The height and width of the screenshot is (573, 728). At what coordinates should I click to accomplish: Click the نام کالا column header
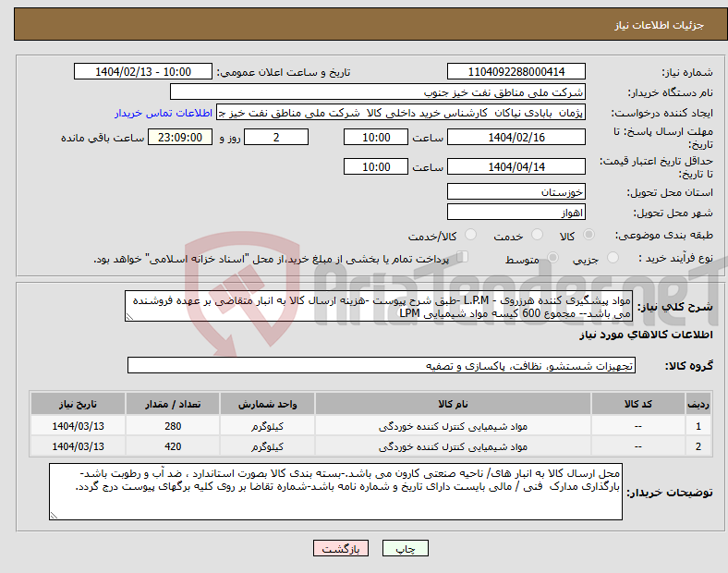(453, 404)
